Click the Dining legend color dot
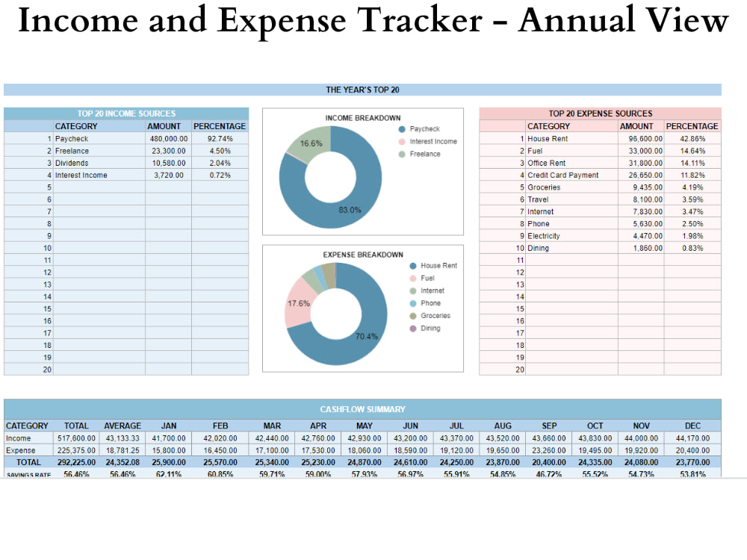Viewport: 747px width, 560px height. [x=412, y=328]
